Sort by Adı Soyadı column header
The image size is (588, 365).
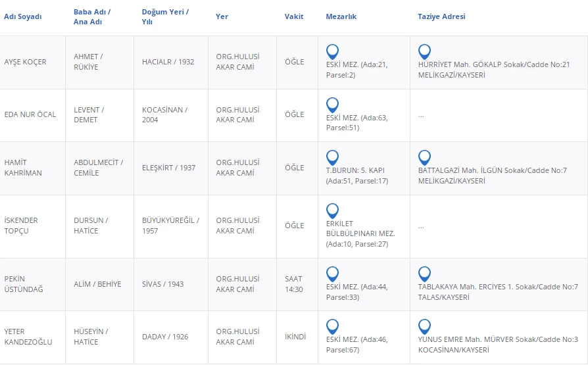[23, 16]
